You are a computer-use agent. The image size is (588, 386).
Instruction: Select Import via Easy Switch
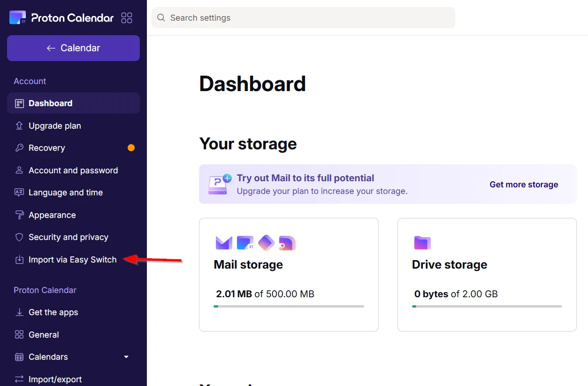point(72,260)
